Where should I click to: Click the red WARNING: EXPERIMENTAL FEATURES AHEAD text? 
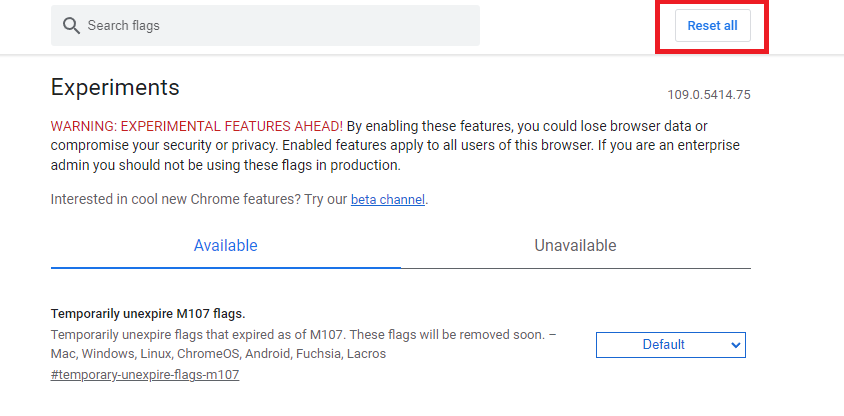click(x=196, y=126)
